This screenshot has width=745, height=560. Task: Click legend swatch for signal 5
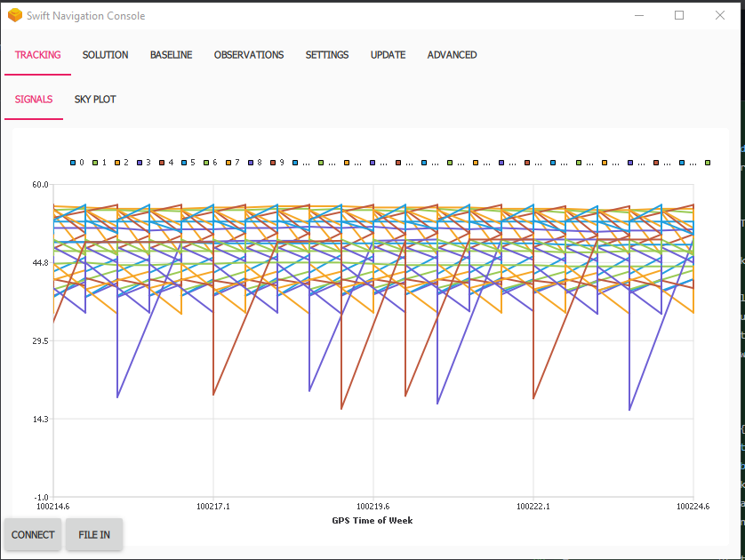pos(184,163)
